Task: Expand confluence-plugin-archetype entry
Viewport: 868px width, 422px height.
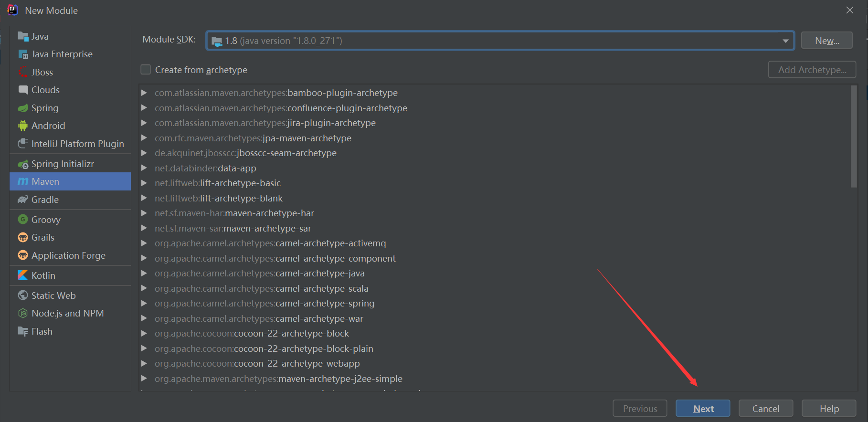Action: coord(144,108)
